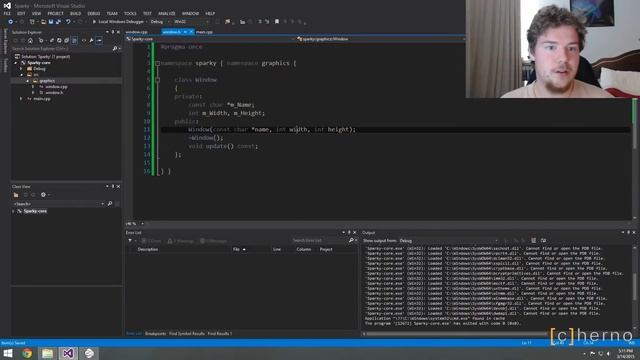Click Output panel Clear All icon
This screenshot has height=360, width=640.
[x=533, y=240]
